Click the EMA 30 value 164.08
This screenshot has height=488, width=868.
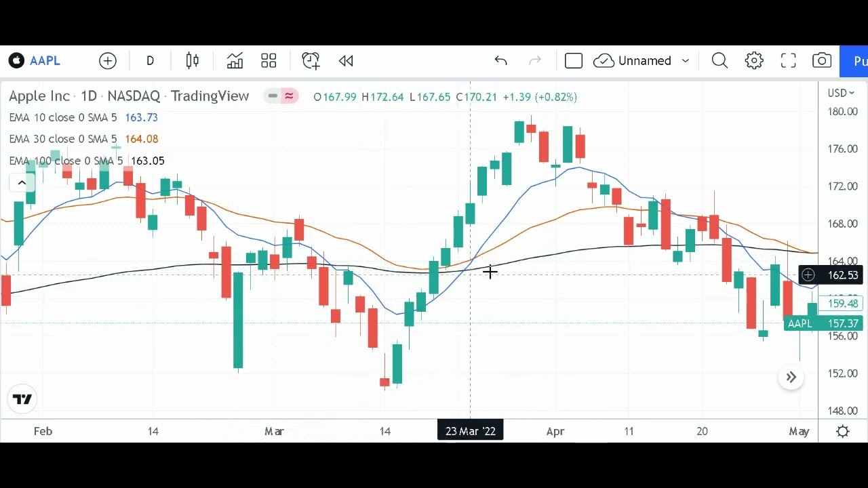pyautogui.click(x=142, y=140)
